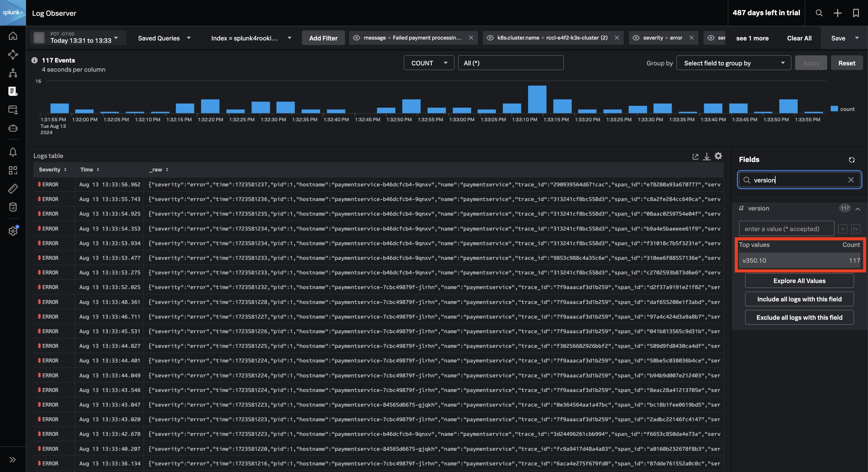The width and height of the screenshot is (868, 472).
Task: Click the Log Observer icon in sidebar
Action: [13, 91]
